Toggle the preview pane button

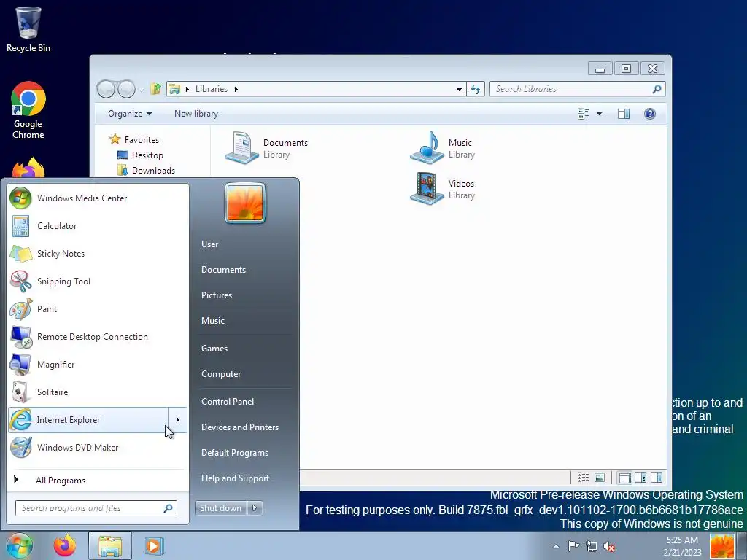(624, 114)
